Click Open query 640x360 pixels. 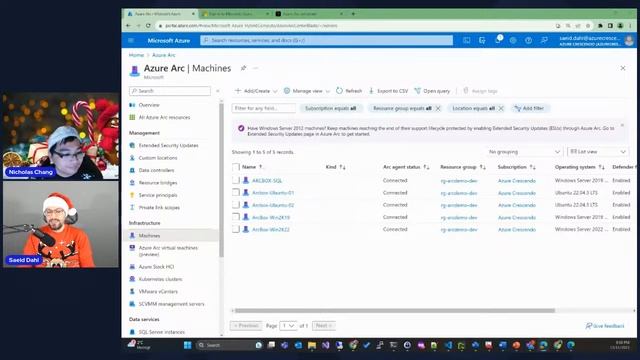[x=432, y=91]
